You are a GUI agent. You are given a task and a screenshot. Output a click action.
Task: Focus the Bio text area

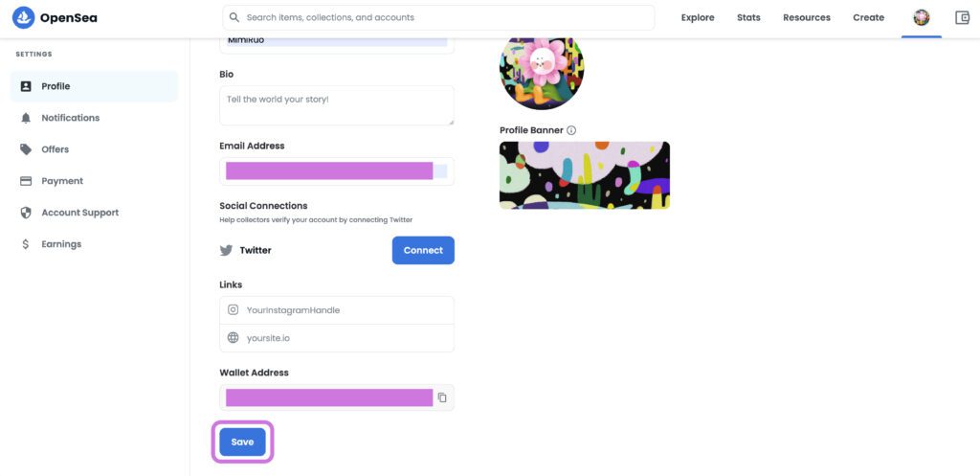coord(337,105)
